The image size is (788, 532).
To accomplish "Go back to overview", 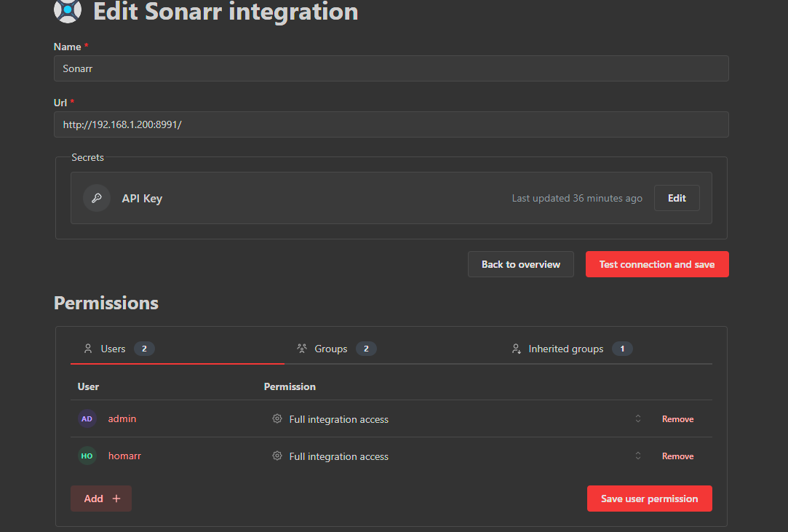I will pyautogui.click(x=521, y=264).
